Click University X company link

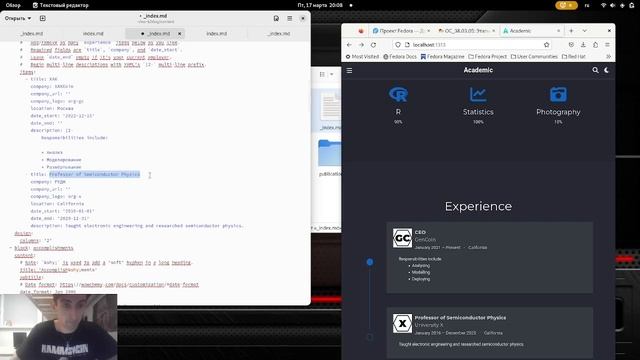coord(429,325)
